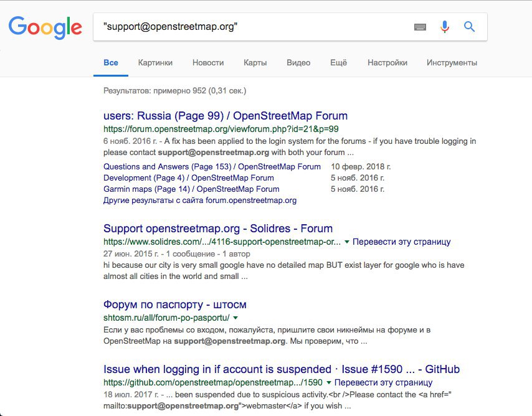The width and height of the screenshot is (532, 416).
Task: Click the date '10 февр. 2018 г.'
Action: [361, 167]
